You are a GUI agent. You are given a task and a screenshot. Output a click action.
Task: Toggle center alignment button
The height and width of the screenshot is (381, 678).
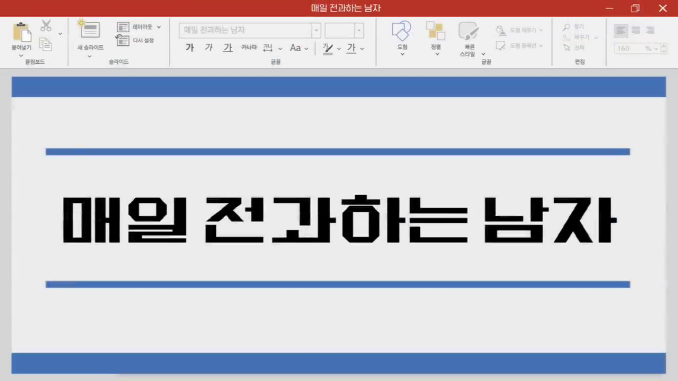point(636,30)
